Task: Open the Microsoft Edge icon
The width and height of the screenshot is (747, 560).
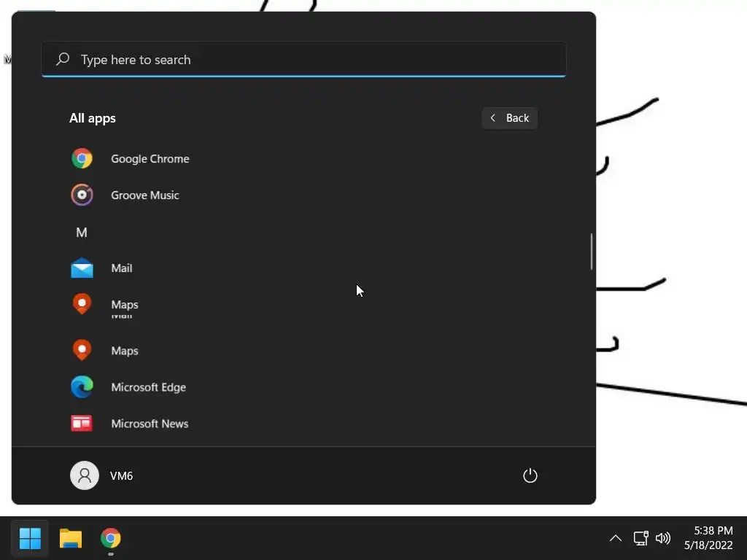Action: click(82, 386)
